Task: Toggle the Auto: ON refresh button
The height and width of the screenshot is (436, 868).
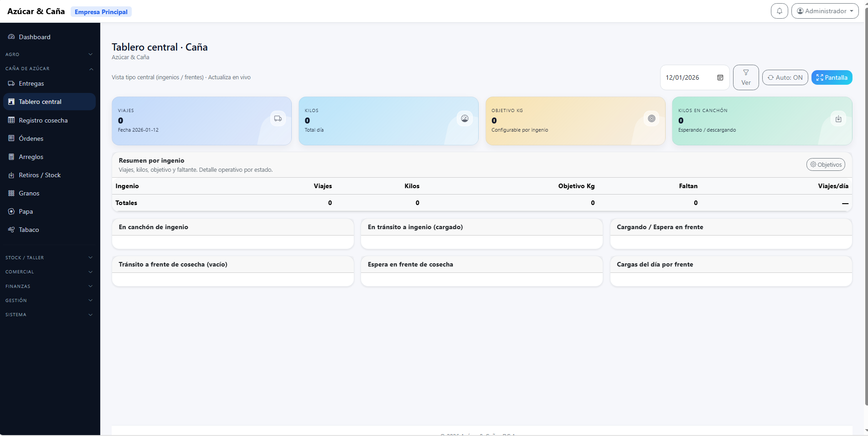Action: pos(785,77)
